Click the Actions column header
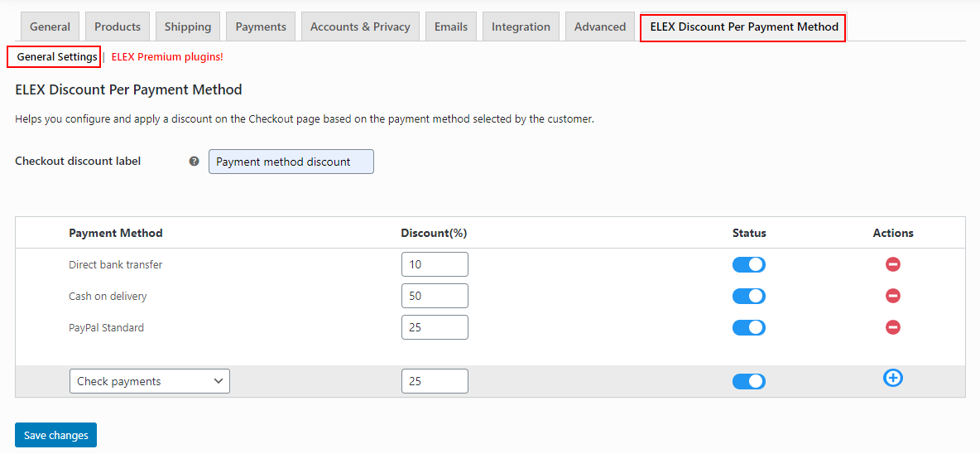Screen dimensions: 980x454 click(x=893, y=234)
